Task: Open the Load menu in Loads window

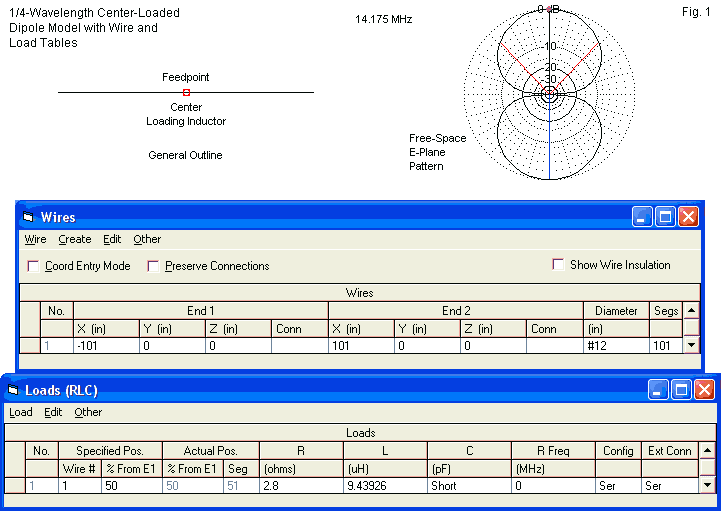Action: (20, 412)
